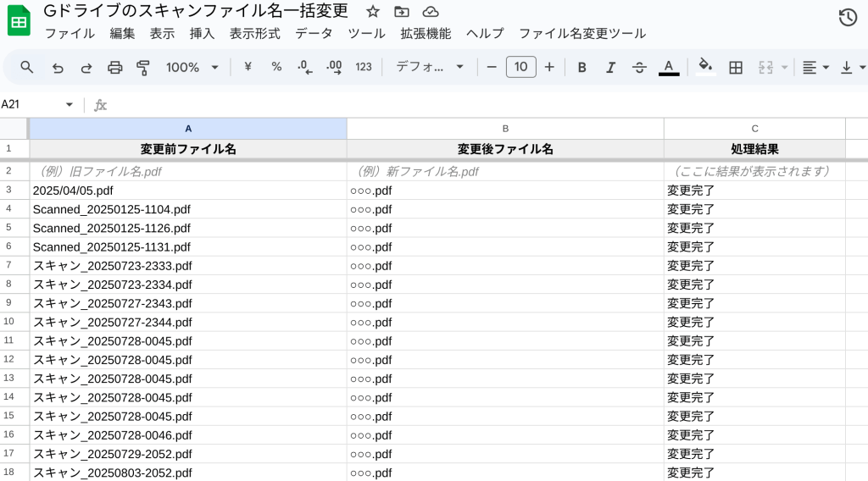This screenshot has height=481, width=868.
Task: Click the percent format button
Action: coord(276,67)
